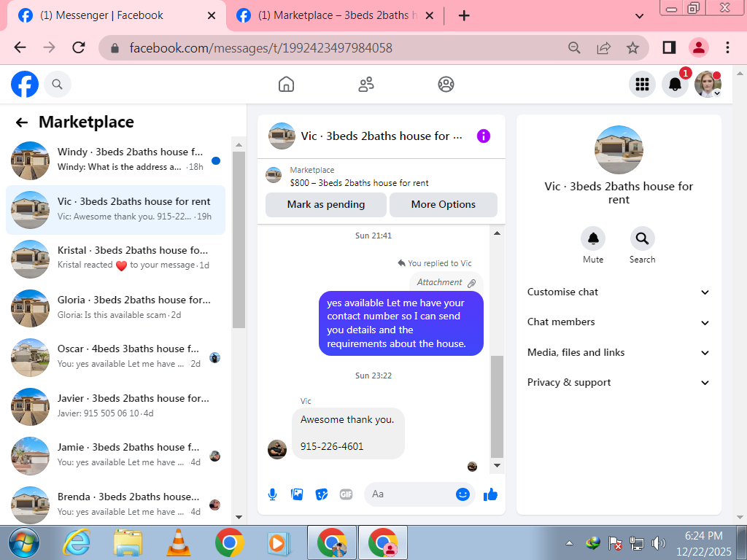Open the Attachment reply reference

[446, 282]
